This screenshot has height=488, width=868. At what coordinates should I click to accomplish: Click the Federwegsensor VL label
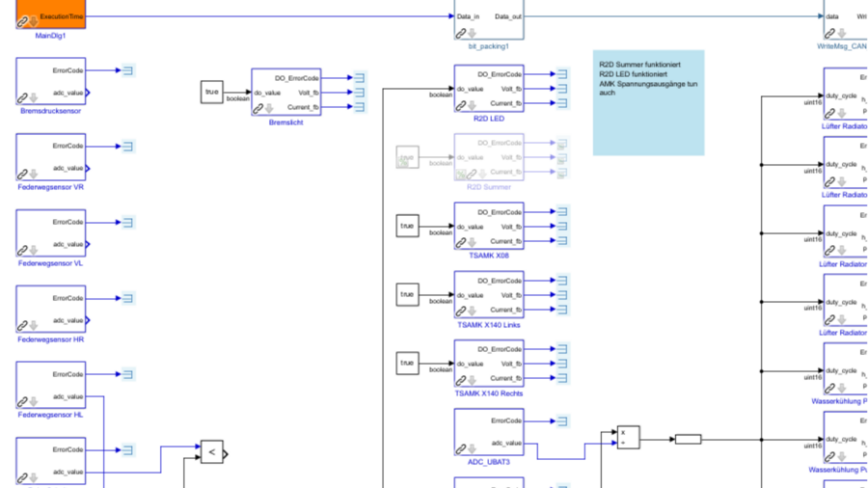50,263
